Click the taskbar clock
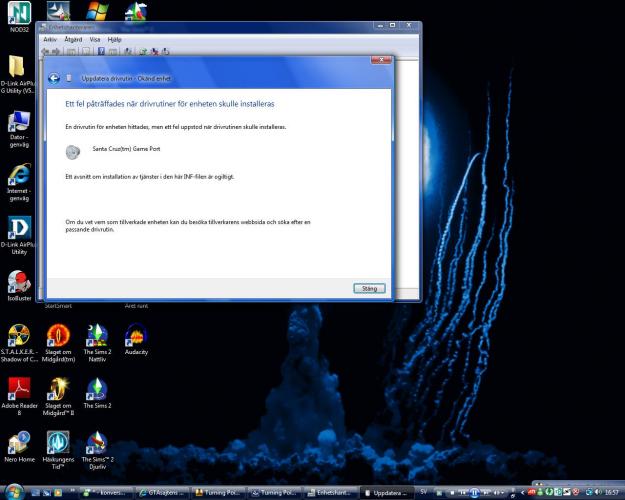This screenshot has height=500, width=625. pyautogui.click(x=610, y=493)
